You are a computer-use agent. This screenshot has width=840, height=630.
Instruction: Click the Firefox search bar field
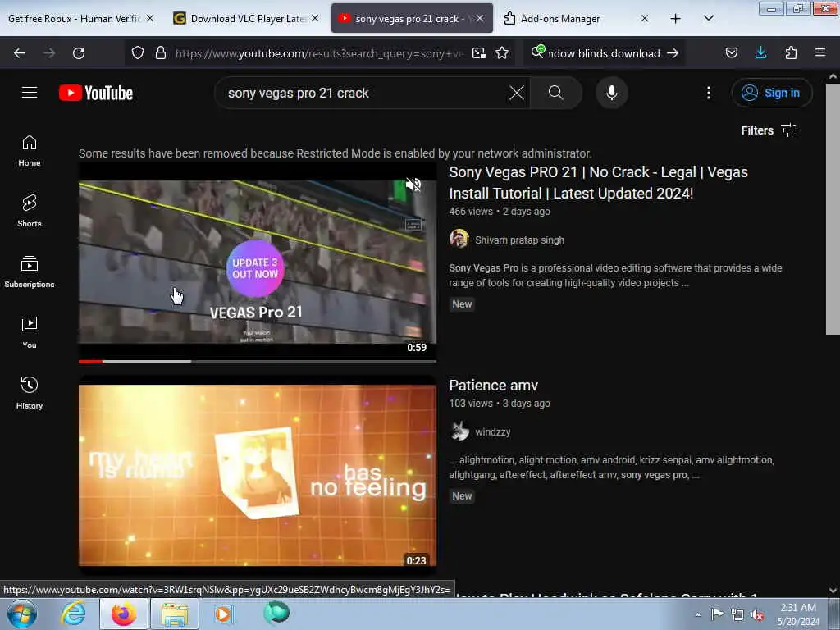click(605, 53)
